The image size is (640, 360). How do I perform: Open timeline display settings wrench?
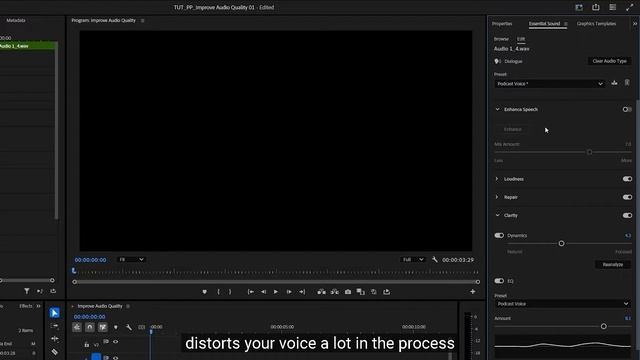pos(129,327)
